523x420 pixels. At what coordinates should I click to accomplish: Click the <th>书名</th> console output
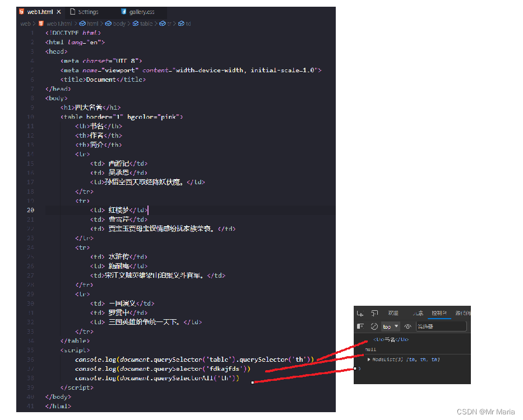[x=391, y=339]
